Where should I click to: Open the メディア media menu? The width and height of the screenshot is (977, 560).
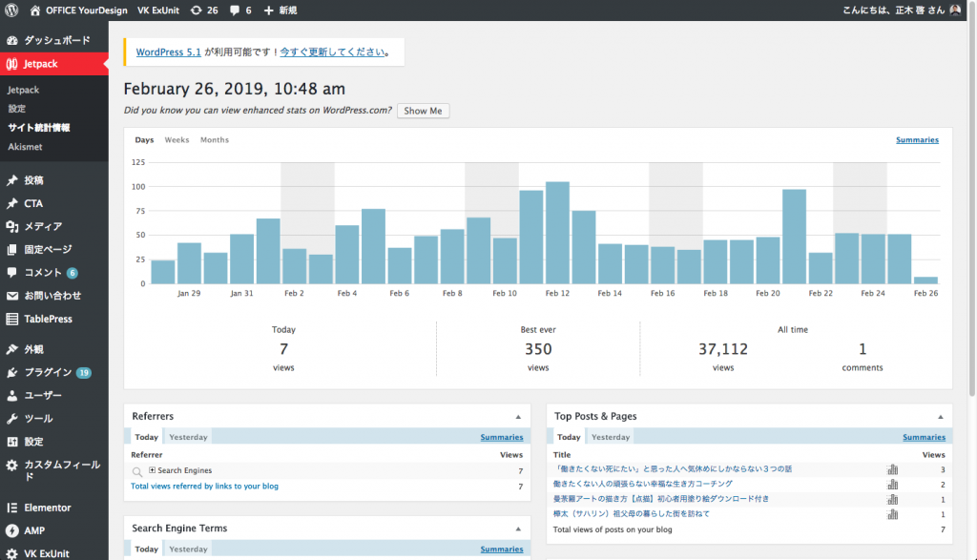(x=43, y=226)
